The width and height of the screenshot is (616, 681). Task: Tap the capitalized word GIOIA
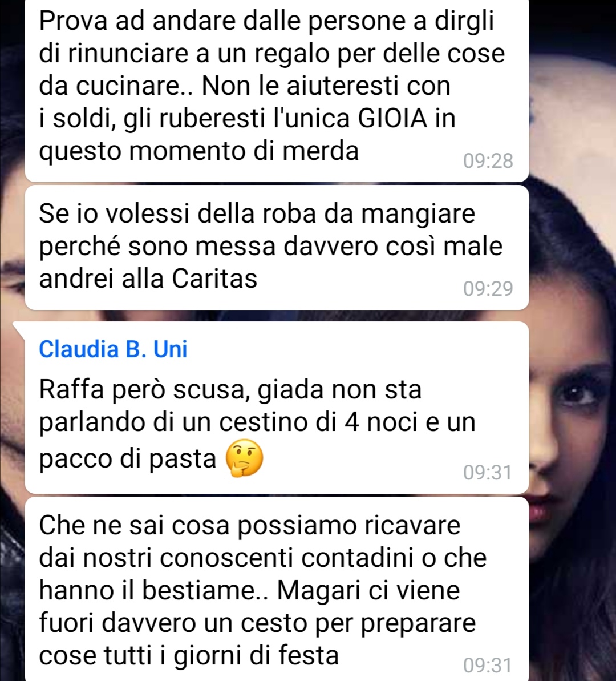pyautogui.click(x=393, y=118)
